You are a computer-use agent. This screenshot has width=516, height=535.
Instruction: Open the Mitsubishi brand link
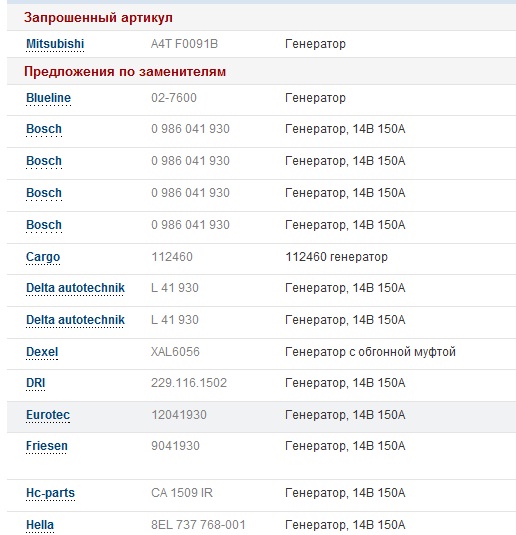[55, 44]
